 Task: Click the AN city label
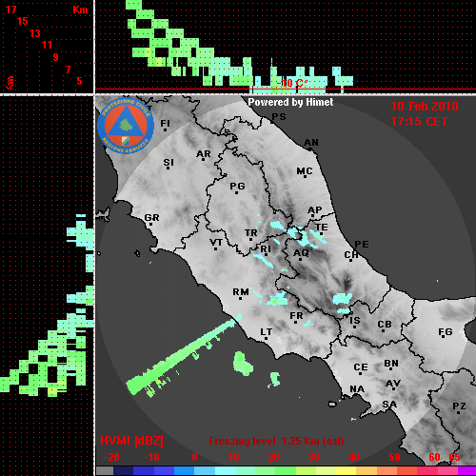[311, 143]
